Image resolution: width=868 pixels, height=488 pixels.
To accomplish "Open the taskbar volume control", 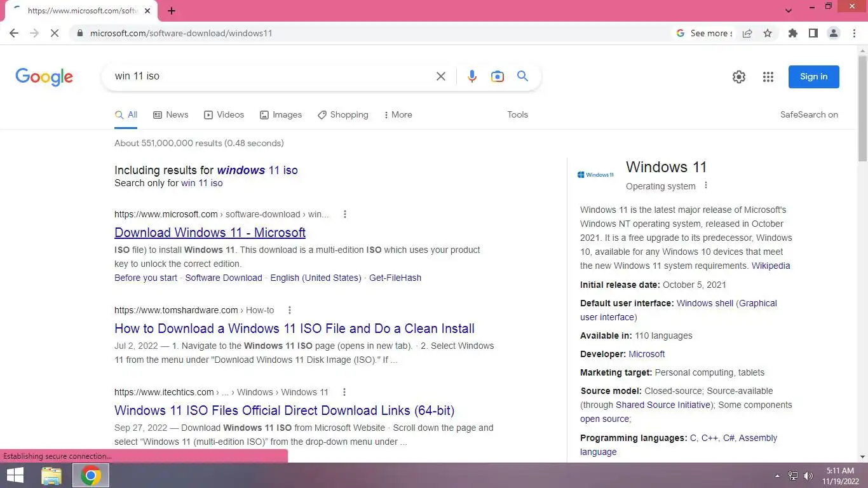I will pyautogui.click(x=808, y=476).
